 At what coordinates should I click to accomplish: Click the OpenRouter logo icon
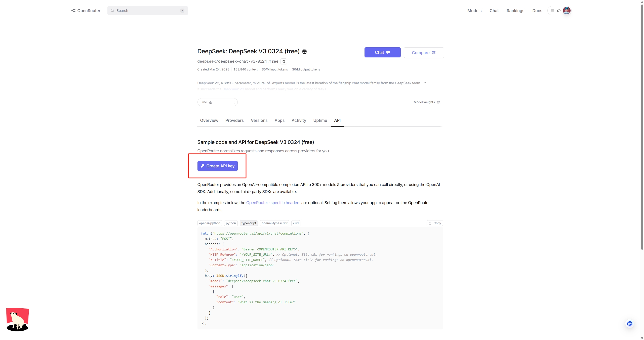pos(73,11)
